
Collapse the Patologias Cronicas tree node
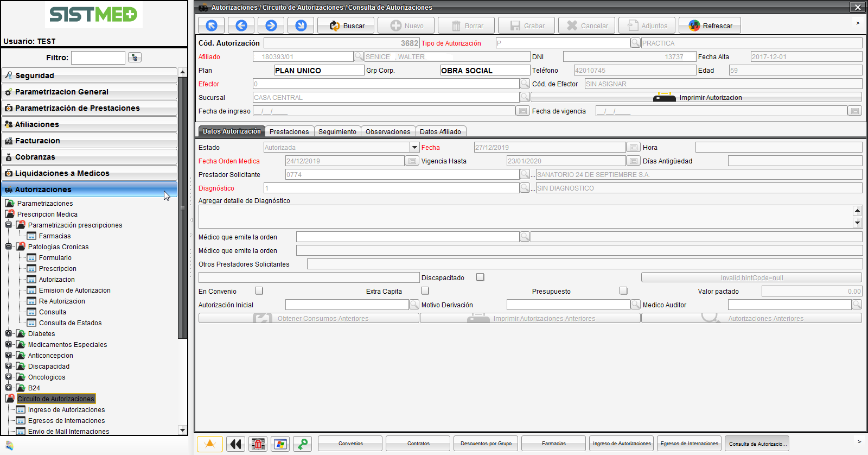tap(9, 247)
